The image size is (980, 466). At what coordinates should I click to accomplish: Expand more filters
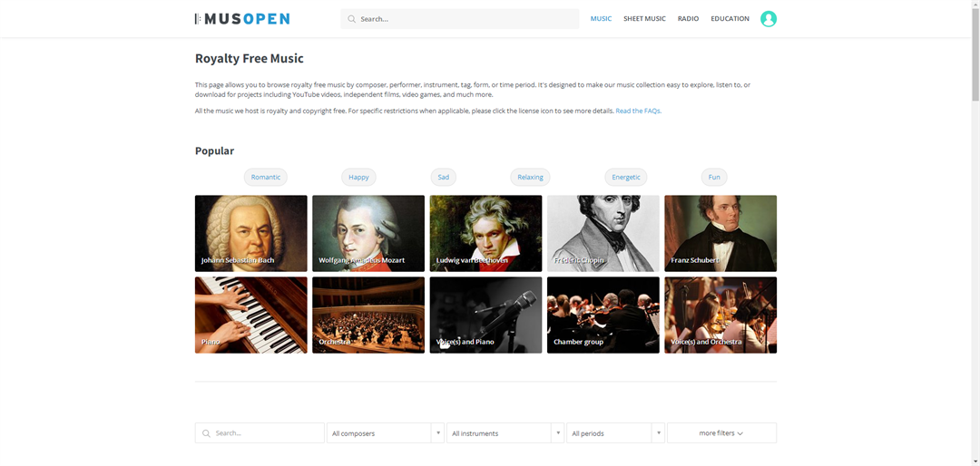(722, 432)
